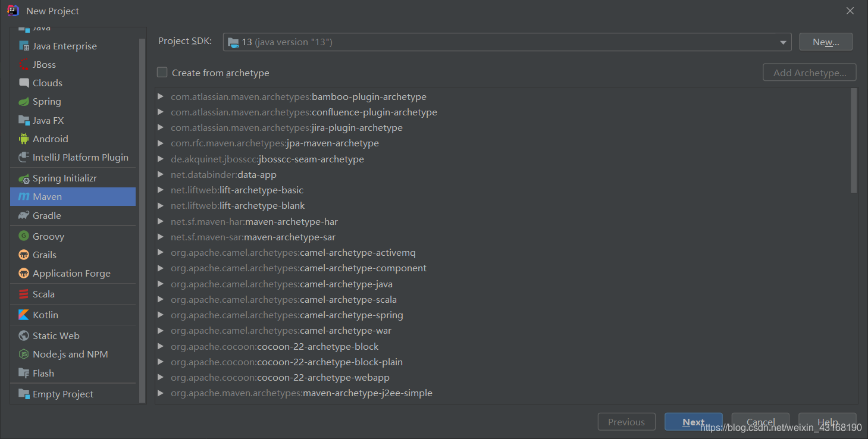Select Spring project type label
The height and width of the screenshot is (439, 868).
47,101
